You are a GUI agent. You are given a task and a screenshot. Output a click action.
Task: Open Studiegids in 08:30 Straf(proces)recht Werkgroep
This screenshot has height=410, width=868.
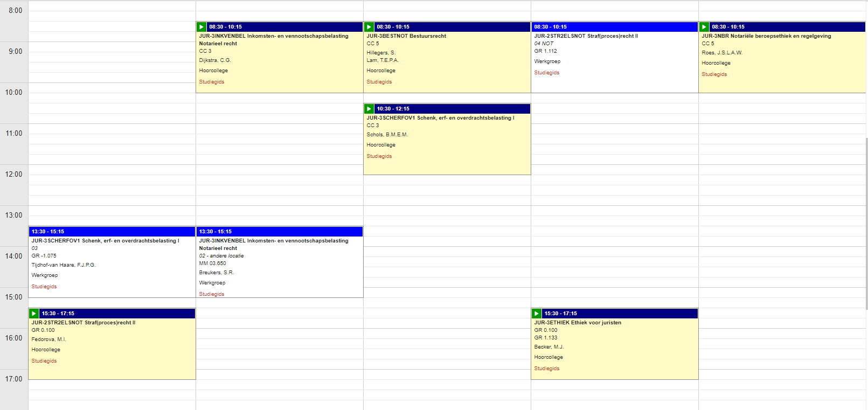[x=547, y=73]
